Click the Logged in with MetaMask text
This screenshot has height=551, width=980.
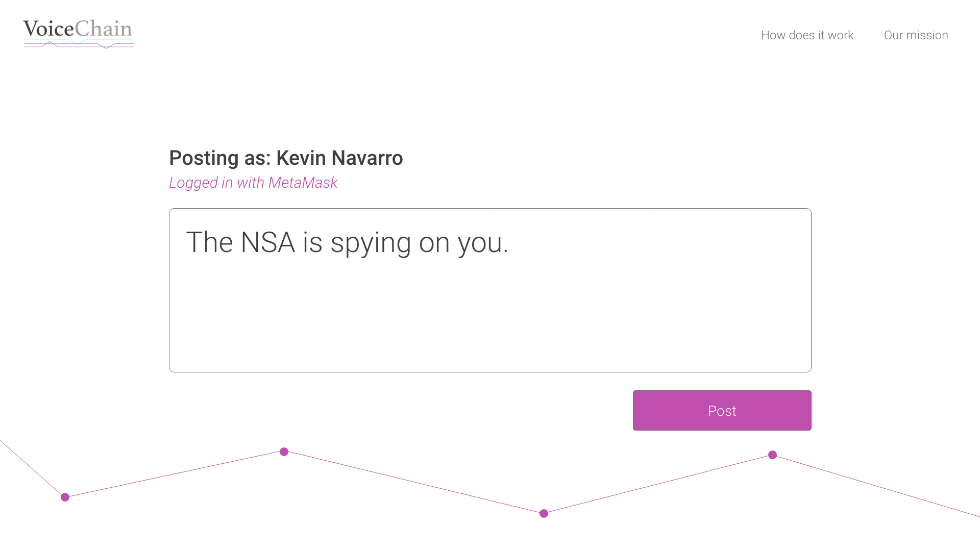pos(253,183)
